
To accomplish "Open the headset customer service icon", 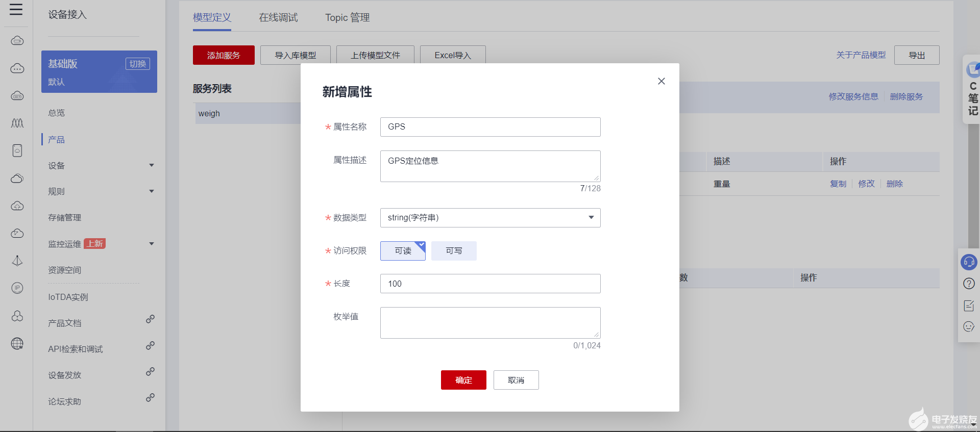I will 969,262.
